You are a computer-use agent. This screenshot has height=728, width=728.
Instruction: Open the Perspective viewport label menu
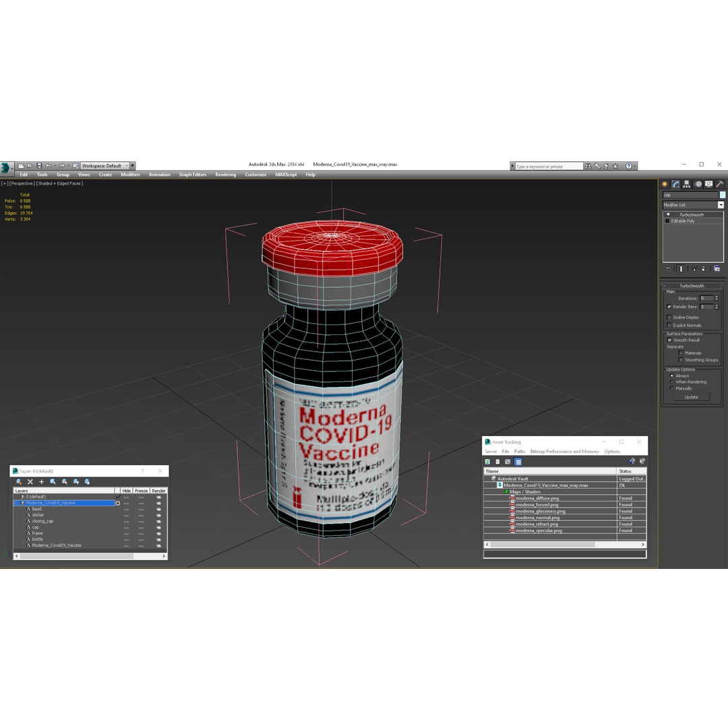click(22, 183)
